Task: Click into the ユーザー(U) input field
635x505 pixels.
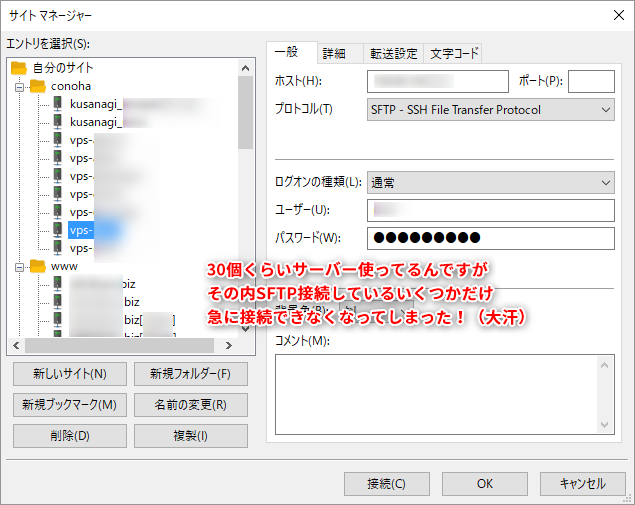Action: tap(490, 210)
